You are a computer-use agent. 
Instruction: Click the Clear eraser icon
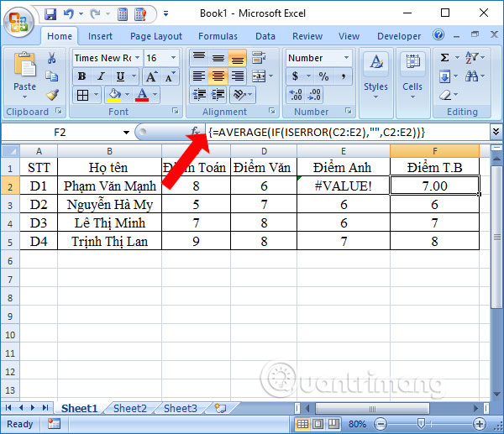445,95
